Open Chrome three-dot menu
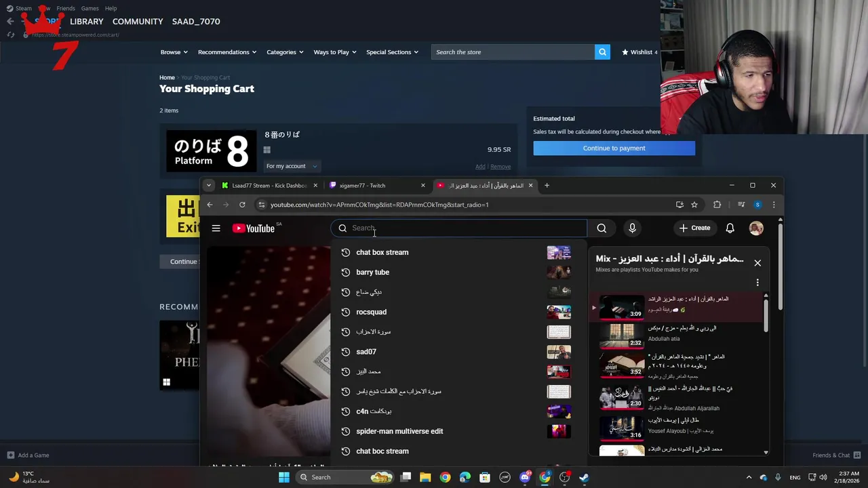This screenshot has height=488, width=868. (x=774, y=205)
